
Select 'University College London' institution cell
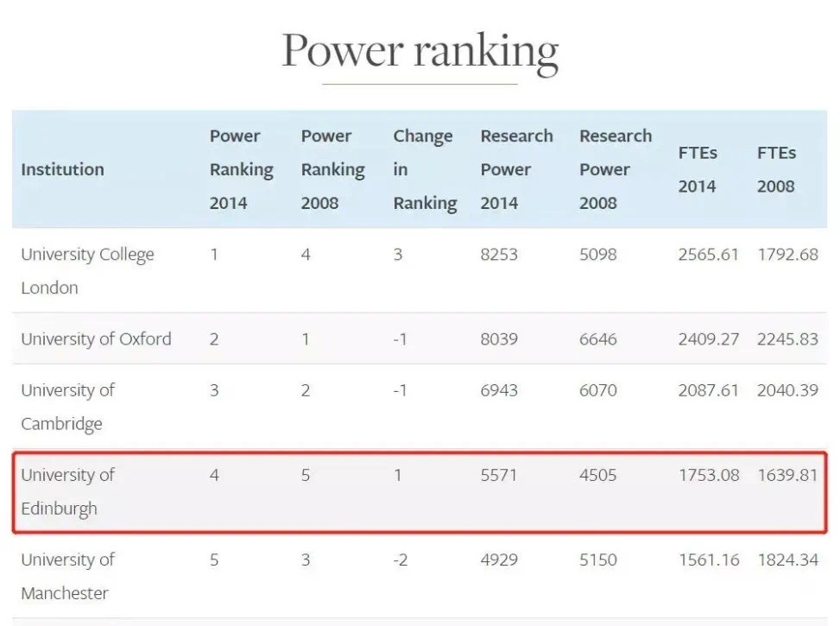point(87,270)
